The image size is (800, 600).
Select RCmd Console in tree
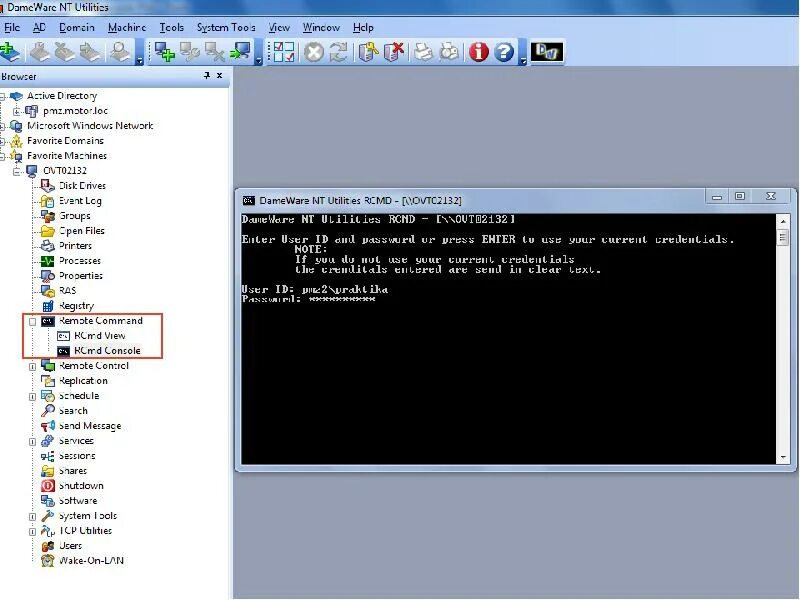point(107,351)
